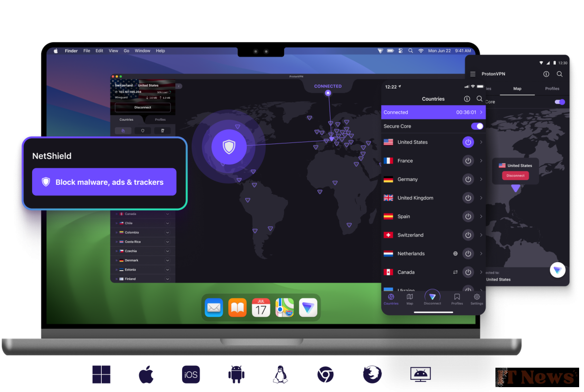This screenshot has height=392, width=584.
Task: Tap the search icon in the Android ProtonVPN header
Action: click(x=560, y=74)
